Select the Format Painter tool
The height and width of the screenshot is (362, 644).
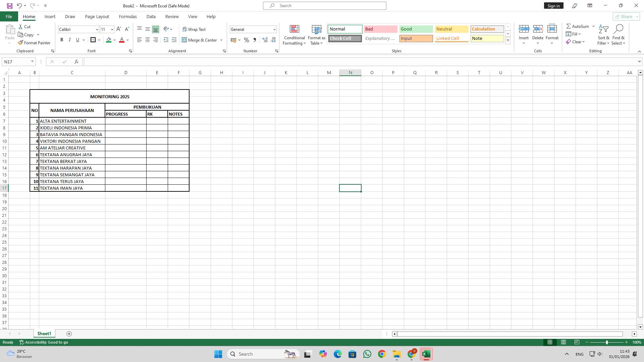(x=35, y=43)
